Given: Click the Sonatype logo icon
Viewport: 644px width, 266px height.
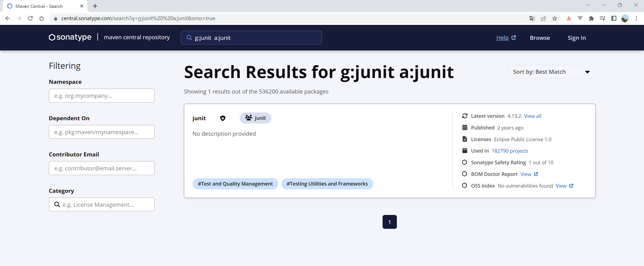Looking at the screenshot, I should click(52, 37).
